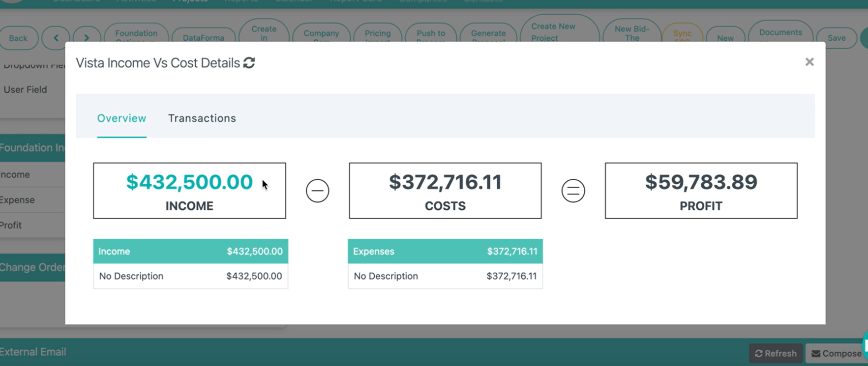Click the $432,500.00 INCOME box
Screen dimensions: 868x366
point(189,191)
